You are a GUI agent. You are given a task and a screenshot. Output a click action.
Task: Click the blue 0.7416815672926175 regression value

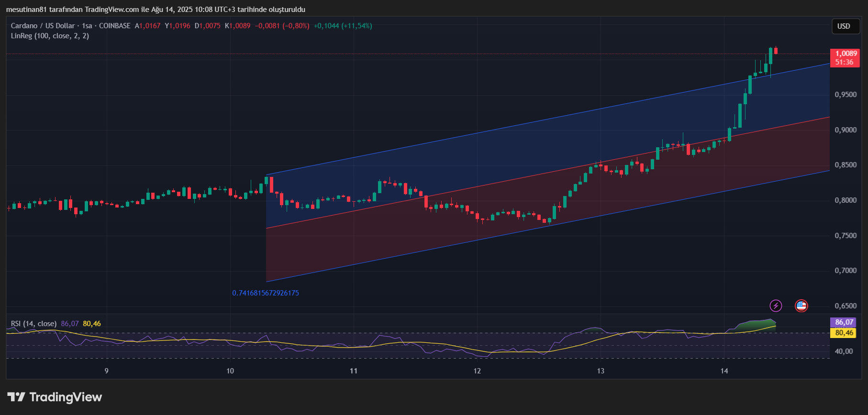point(266,293)
